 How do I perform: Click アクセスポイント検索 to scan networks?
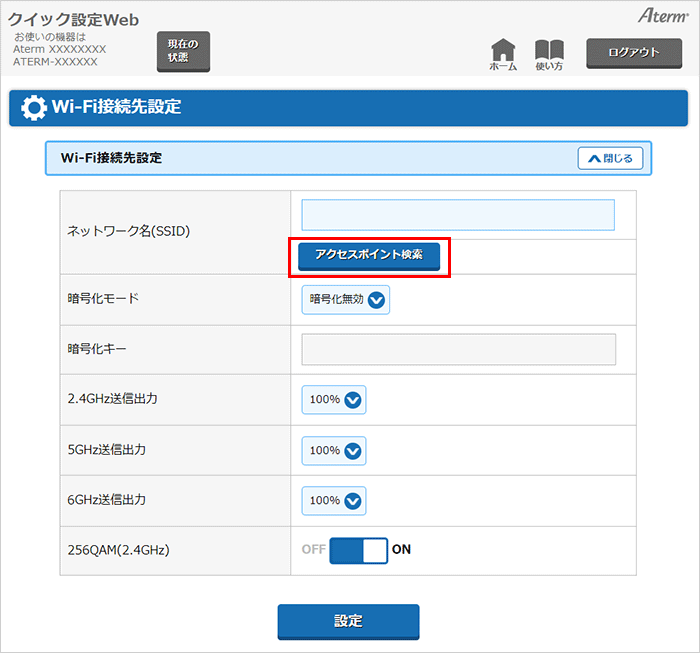pos(369,255)
